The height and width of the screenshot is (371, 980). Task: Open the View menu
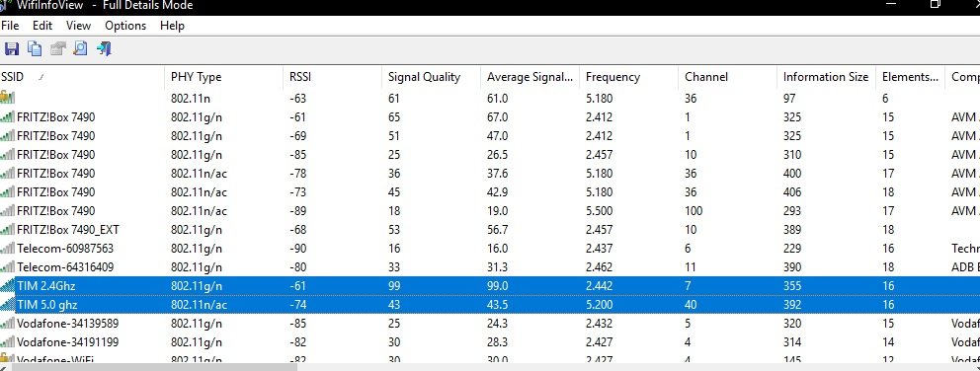[79, 26]
